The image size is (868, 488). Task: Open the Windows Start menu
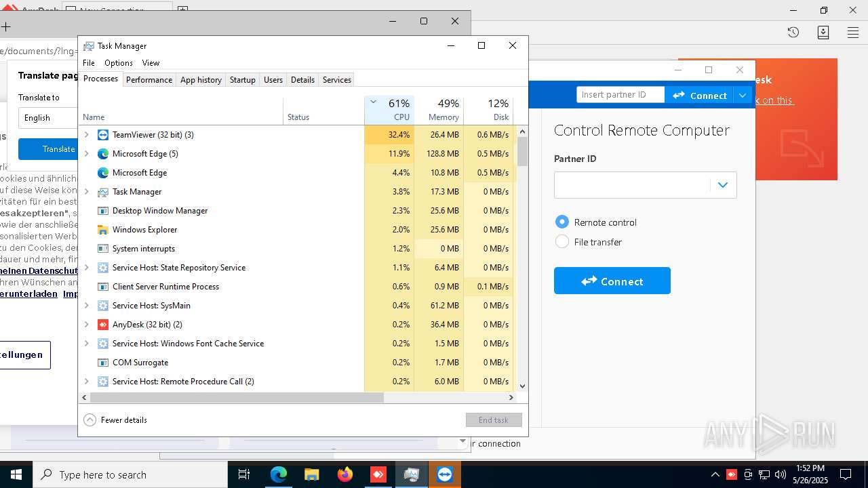16,474
